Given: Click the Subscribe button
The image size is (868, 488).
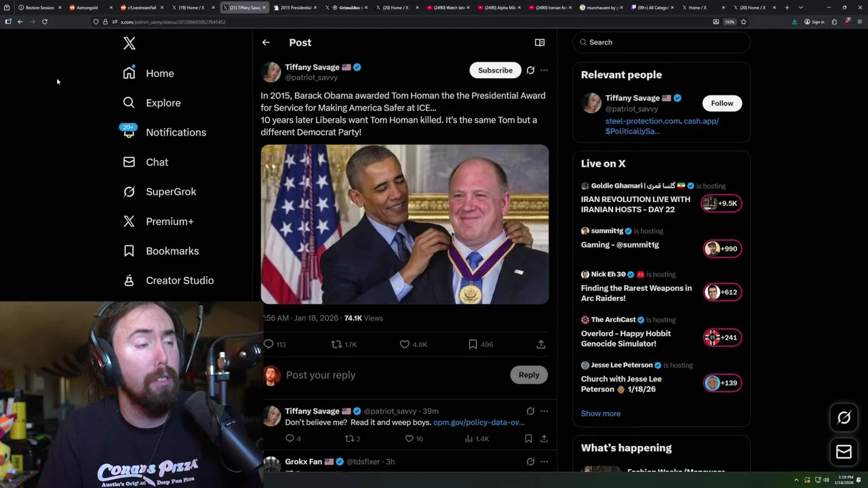Looking at the screenshot, I should pos(495,70).
